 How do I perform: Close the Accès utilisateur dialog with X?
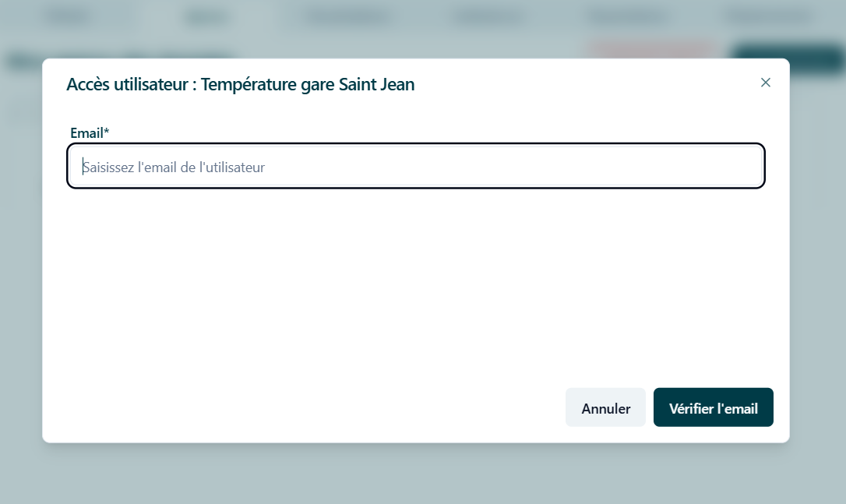coord(765,83)
